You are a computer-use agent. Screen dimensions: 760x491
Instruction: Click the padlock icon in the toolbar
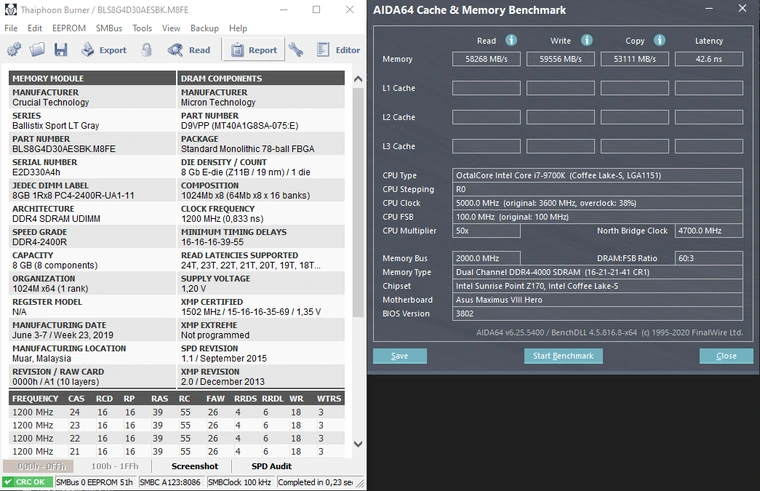tap(146, 49)
